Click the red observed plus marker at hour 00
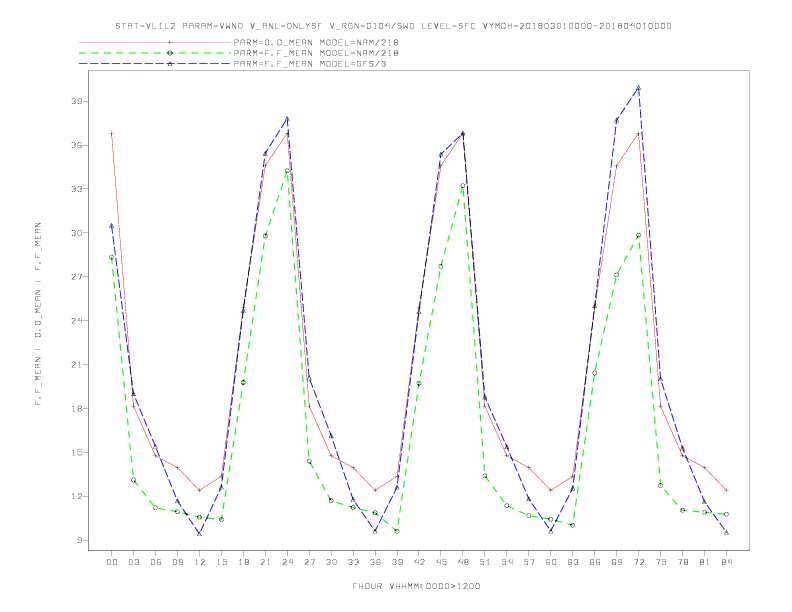 click(112, 134)
